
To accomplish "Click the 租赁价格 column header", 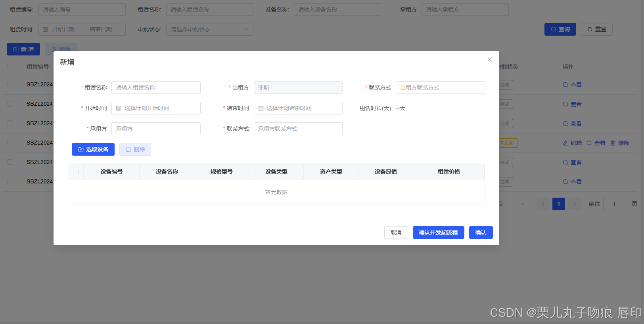I will (449, 172).
